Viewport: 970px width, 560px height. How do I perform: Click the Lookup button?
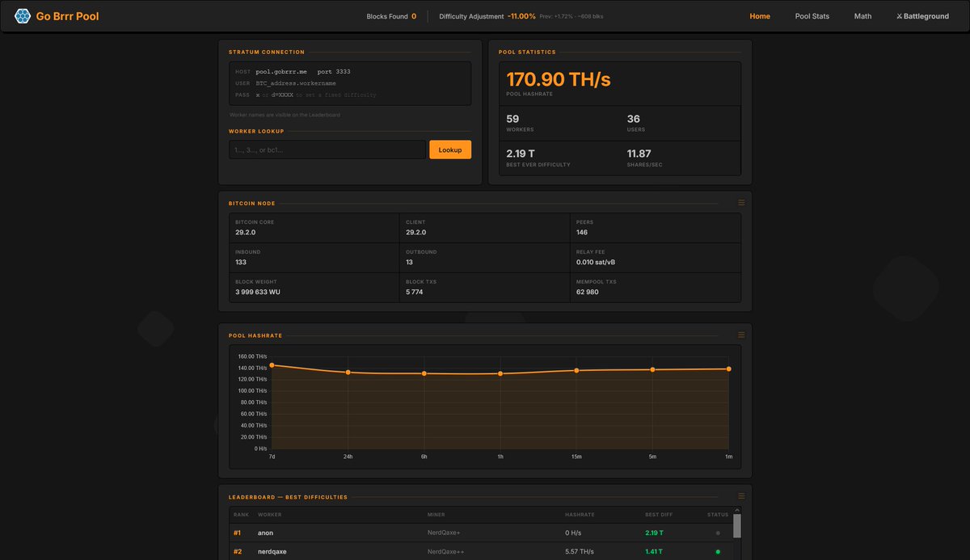[x=450, y=149]
